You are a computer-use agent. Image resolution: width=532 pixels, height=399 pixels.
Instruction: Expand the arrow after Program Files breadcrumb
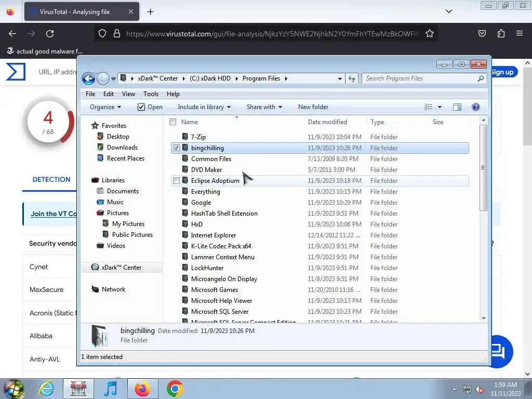pyautogui.click(x=286, y=79)
